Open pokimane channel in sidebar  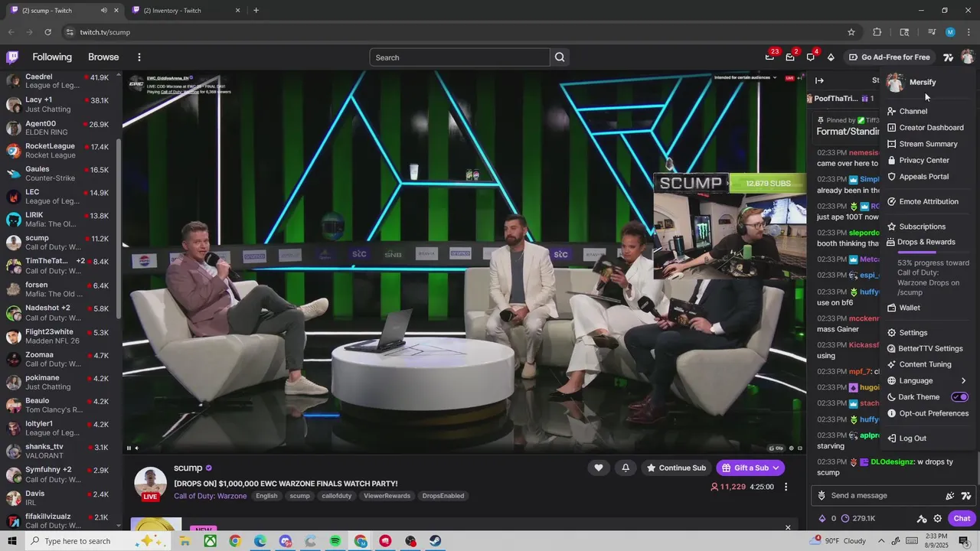pos(57,382)
